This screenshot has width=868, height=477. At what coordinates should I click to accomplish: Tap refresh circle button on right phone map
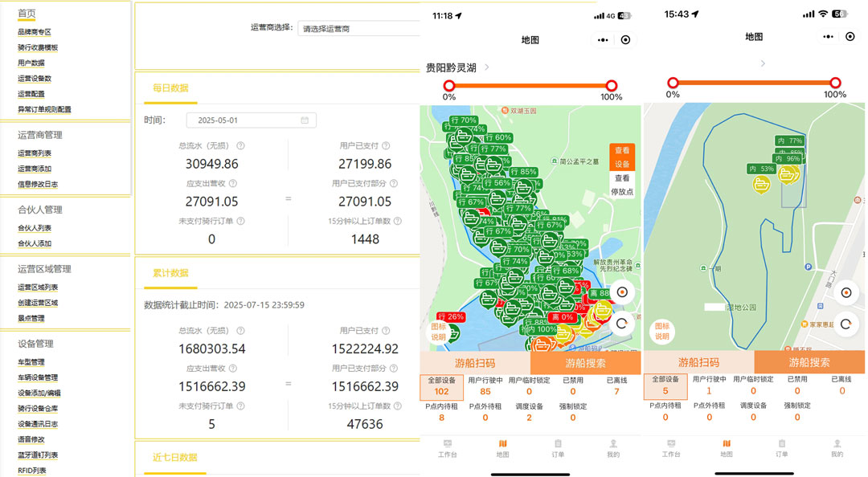(845, 324)
